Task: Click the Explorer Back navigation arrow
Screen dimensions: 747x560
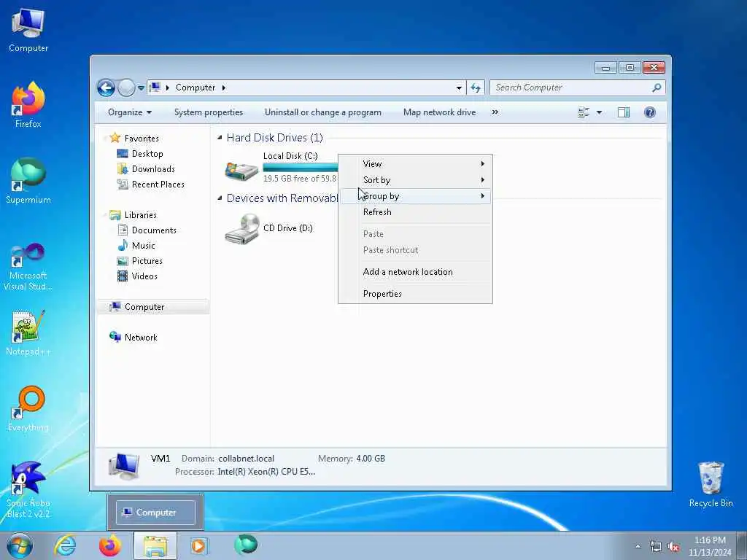Action: [107, 87]
